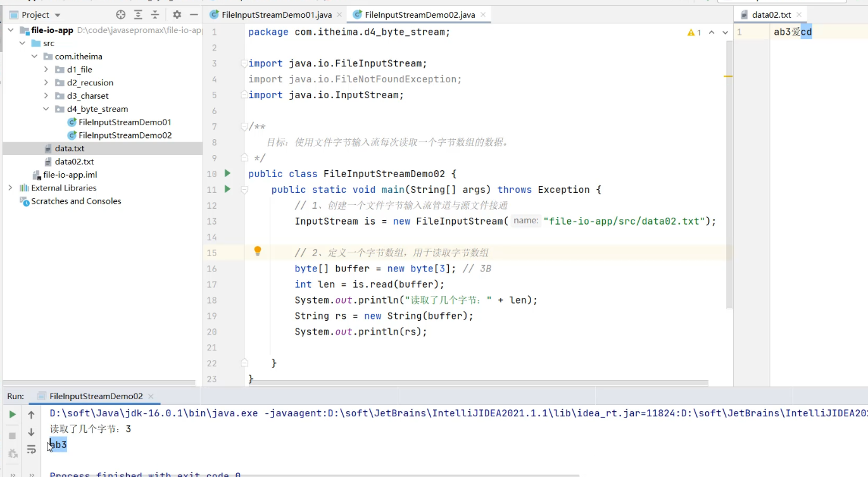Open Project panel settings gear
Viewport: 868px width, 477px height.
[x=177, y=15]
